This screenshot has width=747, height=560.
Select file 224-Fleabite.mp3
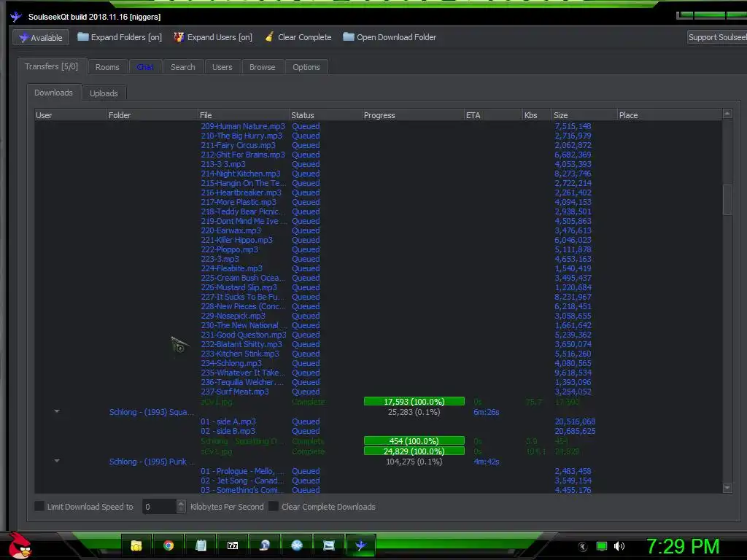[x=231, y=268]
